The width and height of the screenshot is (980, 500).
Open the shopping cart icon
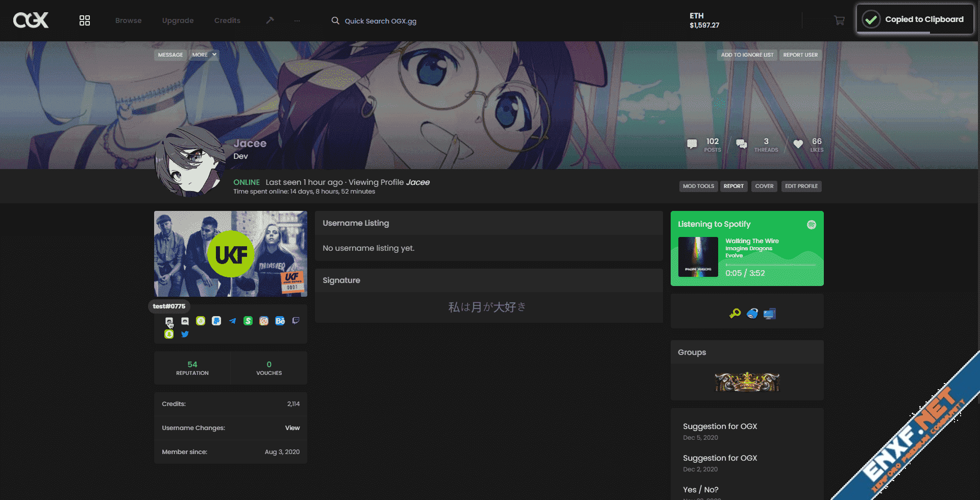(x=839, y=20)
